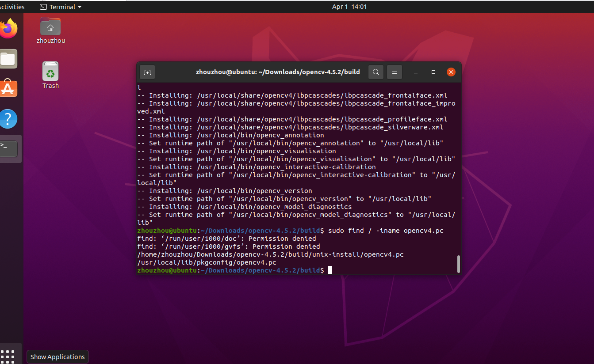Open the terminal hamburger menu

(x=394, y=72)
